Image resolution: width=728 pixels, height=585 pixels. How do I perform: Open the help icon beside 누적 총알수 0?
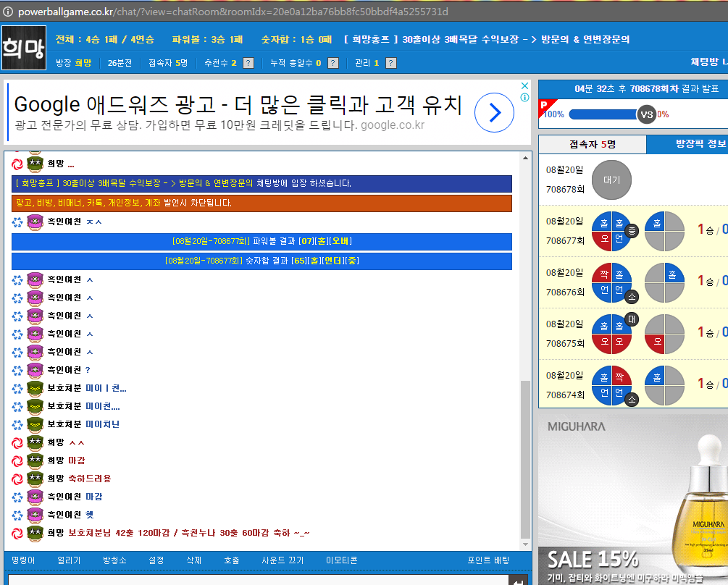333,63
